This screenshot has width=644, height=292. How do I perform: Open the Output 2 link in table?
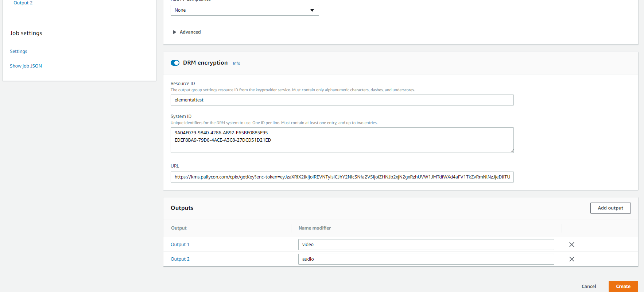pos(180,259)
